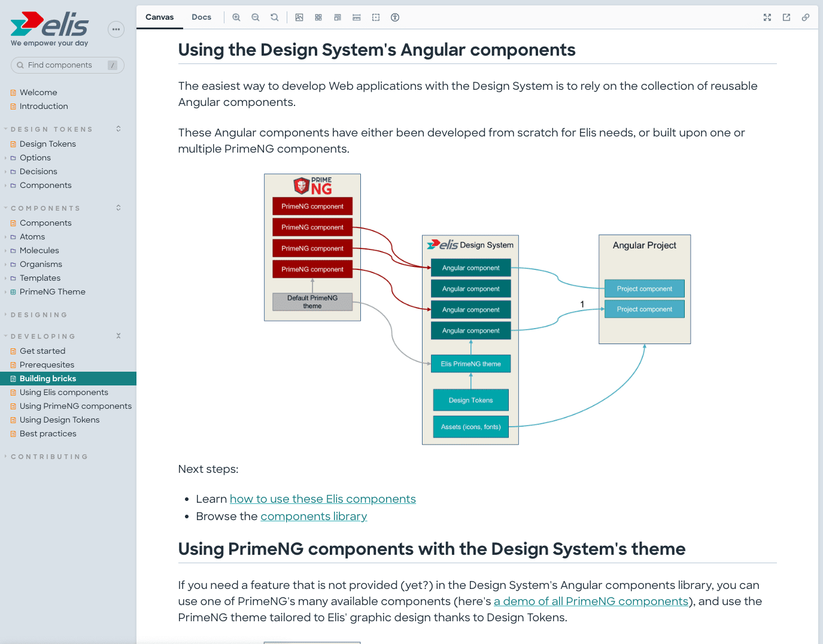Open the Welcome page
Image resolution: width=823 pixels, height=644 pixels.
point(38,93)
